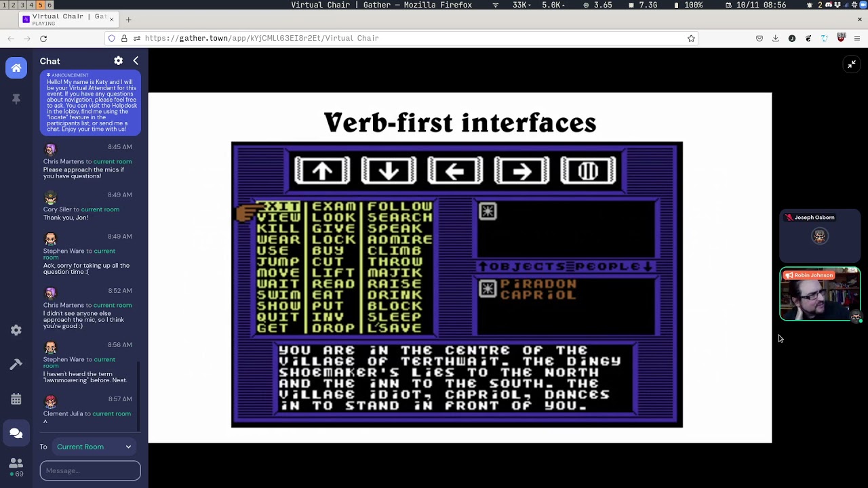Open the Firefox hamburger menu
The image size is (868, 488).
coord(857,39)
